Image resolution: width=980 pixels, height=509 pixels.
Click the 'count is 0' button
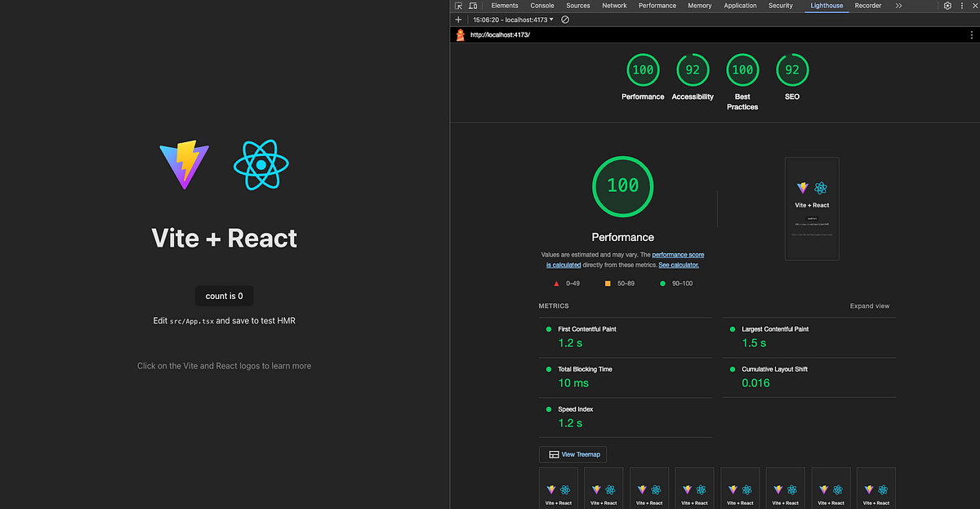pos(225,296)
